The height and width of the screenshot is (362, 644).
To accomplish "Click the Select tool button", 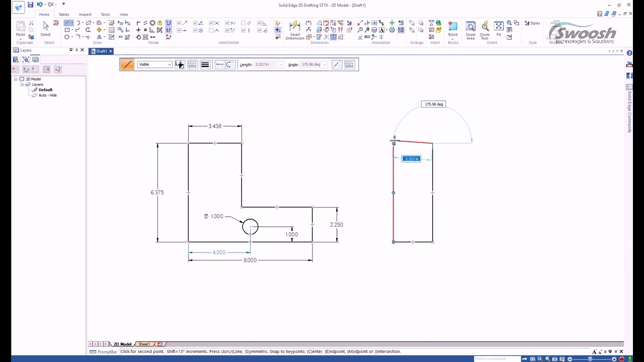I will 45,29.
